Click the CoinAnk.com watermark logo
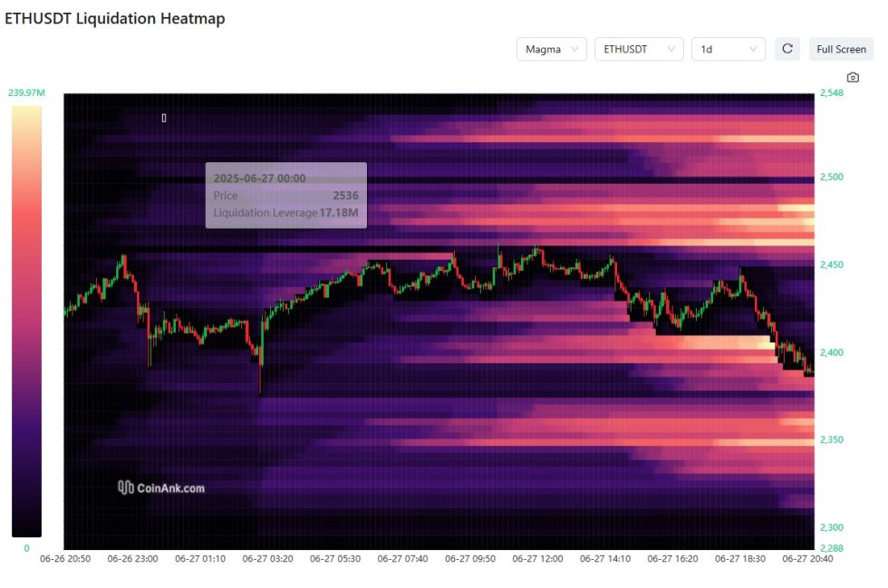Viewport: 888px width, 588px height. click(161, 487)
